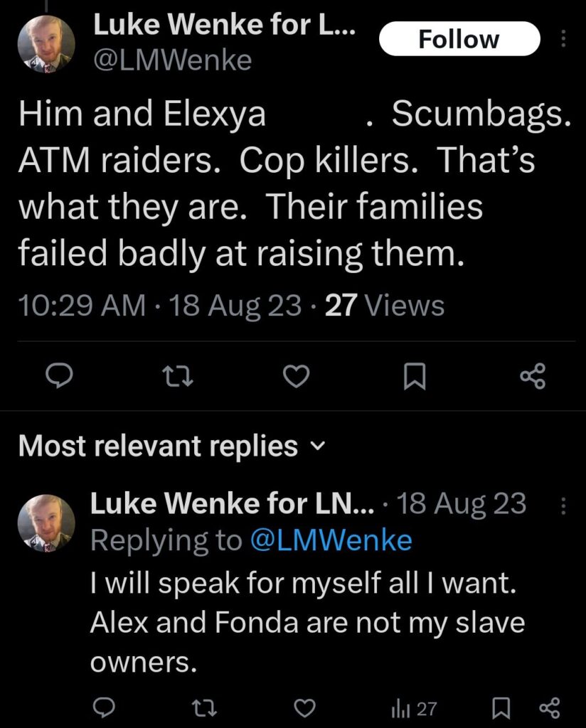The image size is (586, 728).
Task: Open the reply icon under the reply
Action: 105,707
